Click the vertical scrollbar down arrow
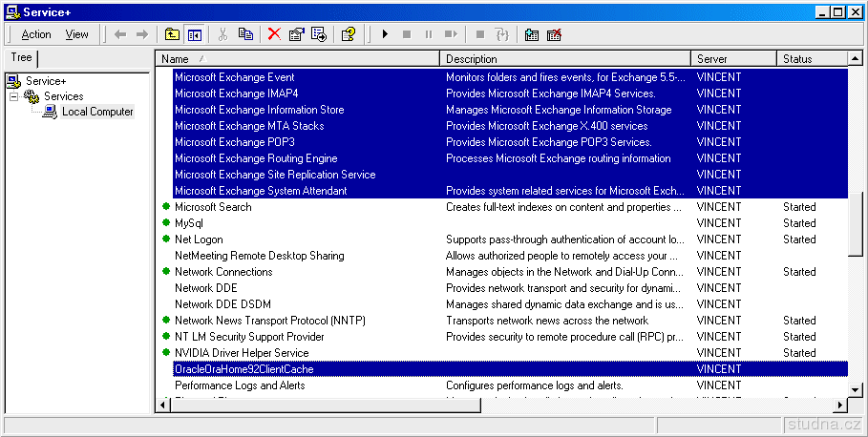This screenshot has height=437, width=868. tap(856, 389)
